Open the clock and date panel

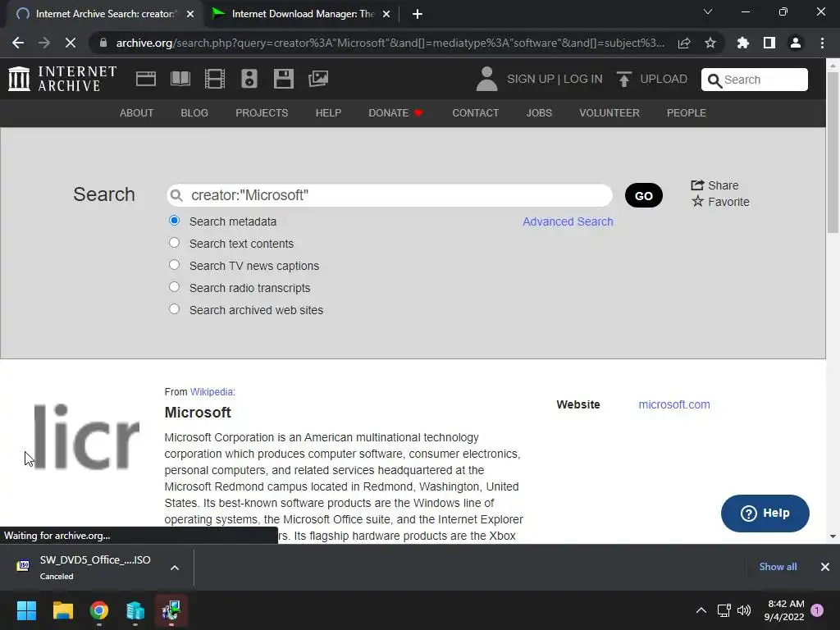784,610
